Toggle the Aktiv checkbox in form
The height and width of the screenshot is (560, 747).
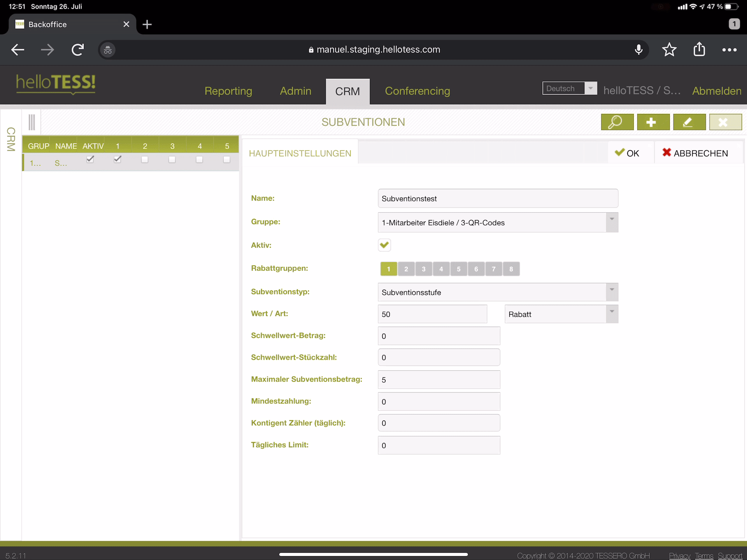pos(384,245)
